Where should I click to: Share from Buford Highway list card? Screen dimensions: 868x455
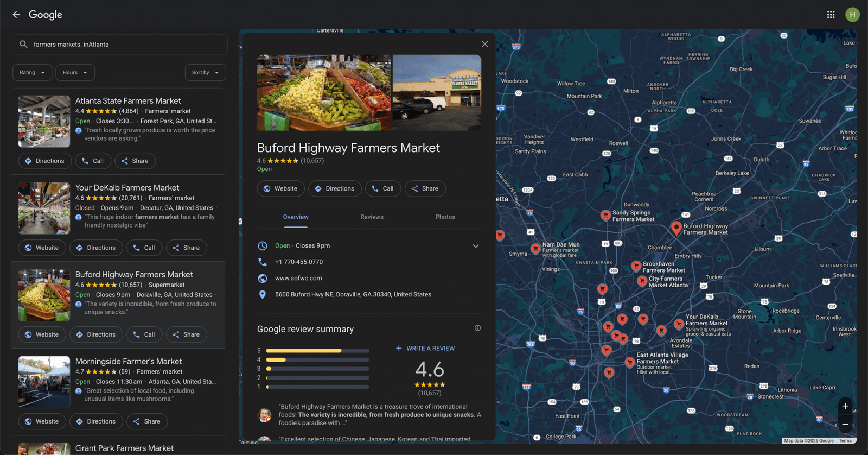click(186, 334)
